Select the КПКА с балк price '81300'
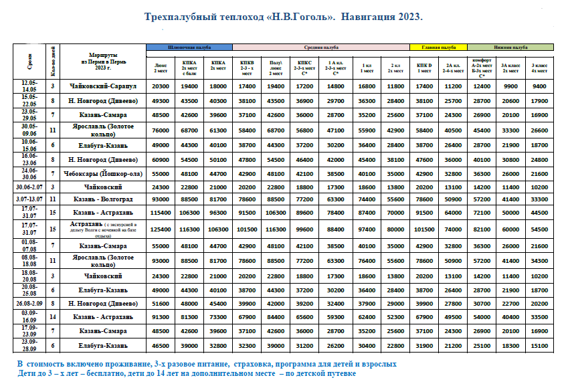 tap(189, 317)
